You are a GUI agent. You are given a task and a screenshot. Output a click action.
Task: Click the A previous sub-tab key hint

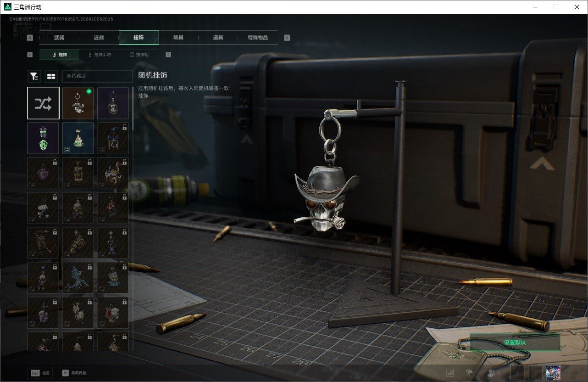tap(30, 55)
